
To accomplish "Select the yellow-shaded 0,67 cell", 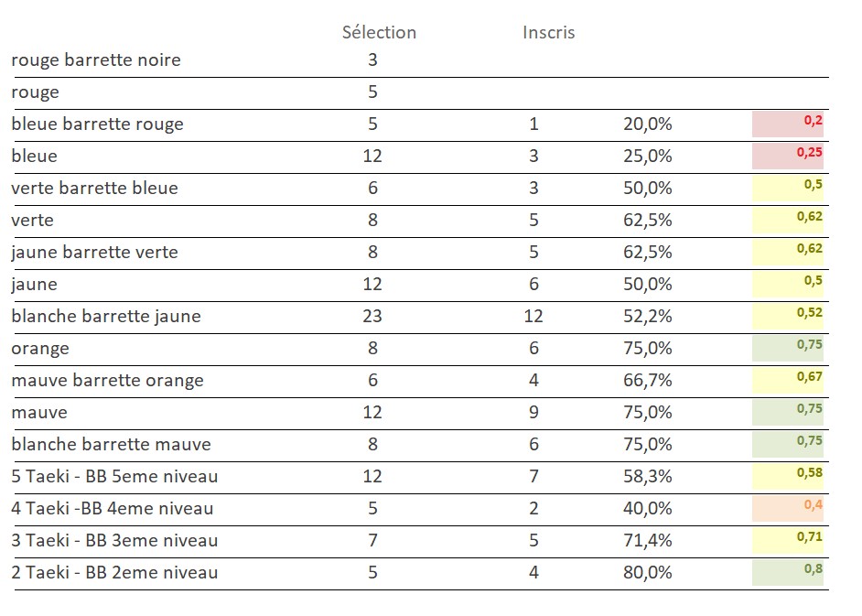I will [x=788, y=380].
